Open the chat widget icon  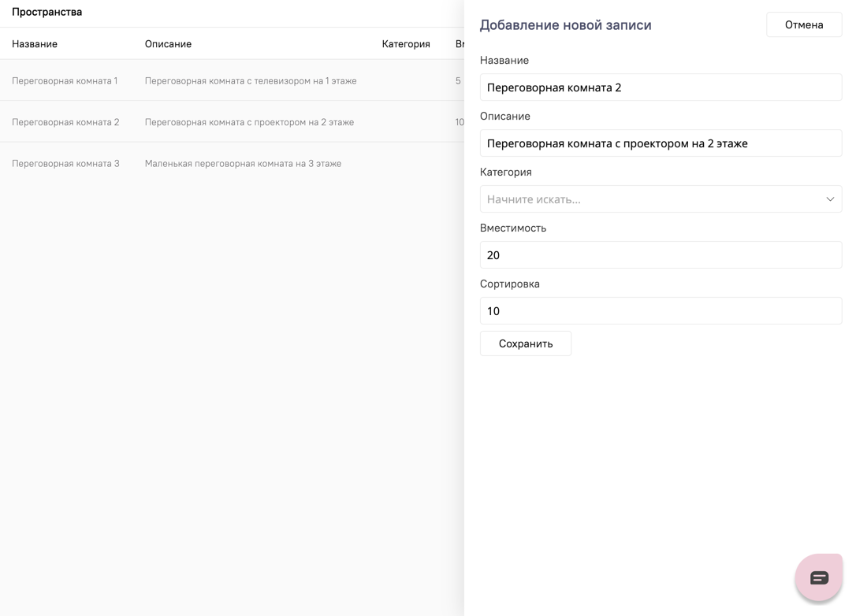click(x=818, y=577)
